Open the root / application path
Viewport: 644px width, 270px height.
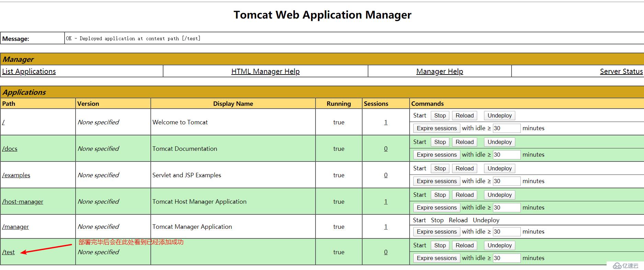coord(3,122)
